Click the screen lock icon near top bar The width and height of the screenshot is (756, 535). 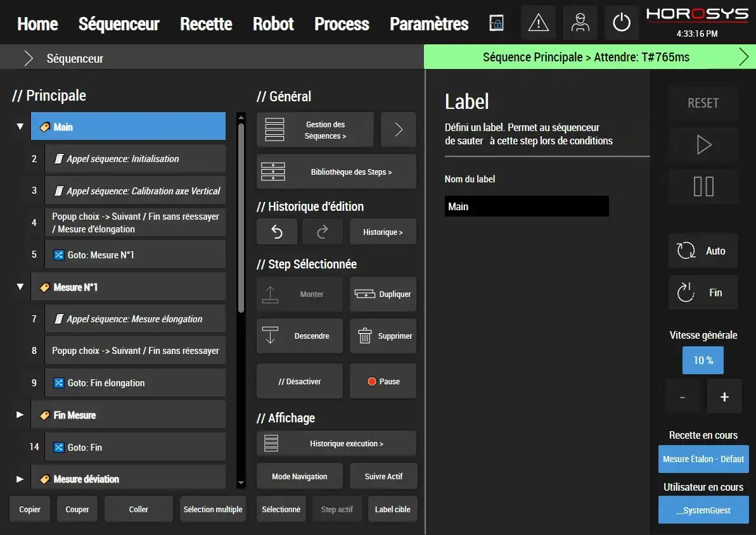pyautogui.click(x=496, y=22)
